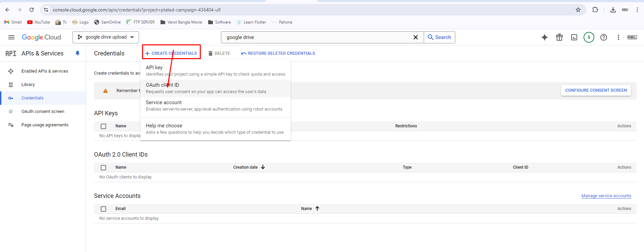Go forward with the browser forward arrow
This screenshot has height=252, width=644.
[x=19, y=10]
